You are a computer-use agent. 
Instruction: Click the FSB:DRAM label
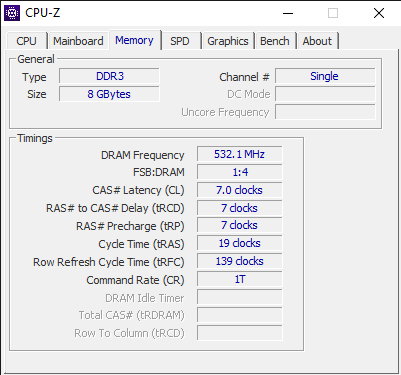159,172
